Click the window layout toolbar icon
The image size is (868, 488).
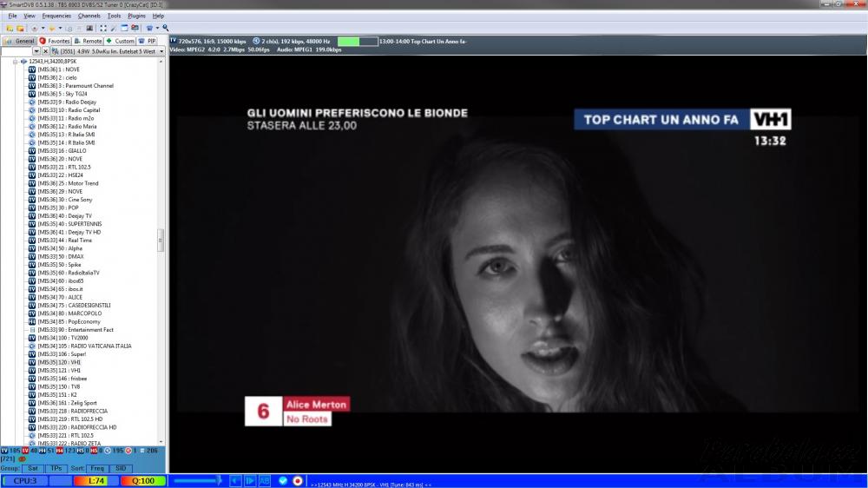click(x=124, y=28)
